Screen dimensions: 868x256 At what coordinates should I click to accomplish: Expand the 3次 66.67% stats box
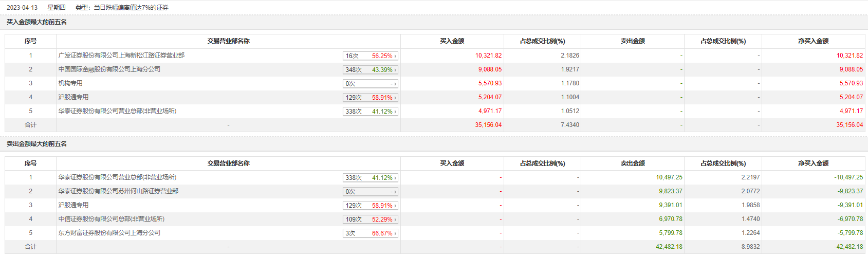370,233
